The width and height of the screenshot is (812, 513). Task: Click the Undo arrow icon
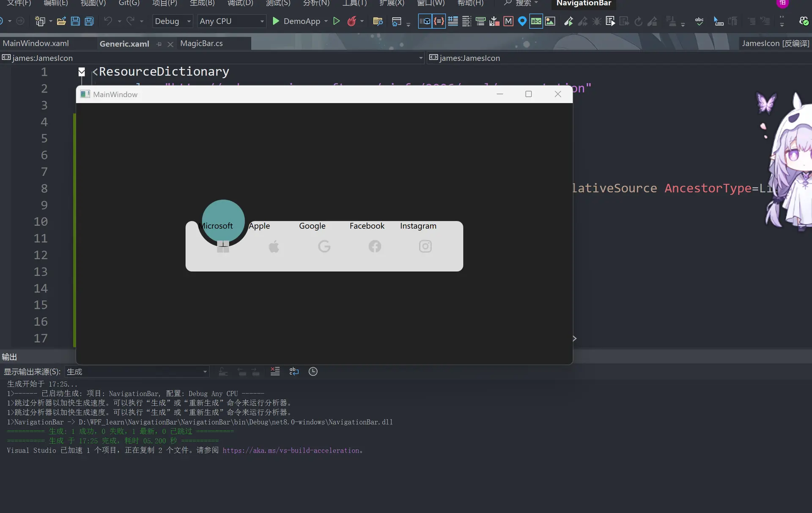click(x=108, y=21)
